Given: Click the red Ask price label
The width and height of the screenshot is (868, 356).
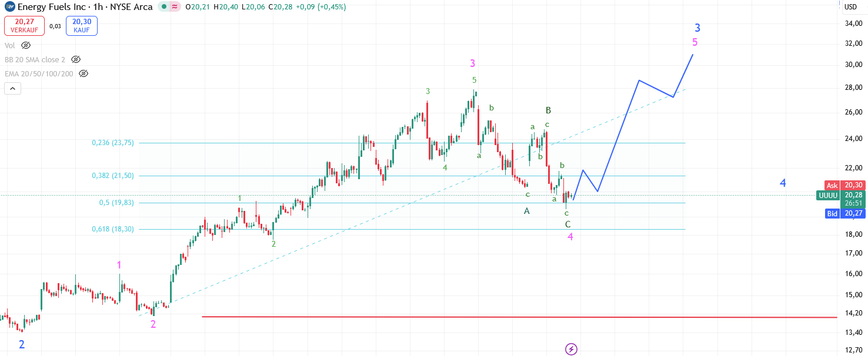Looking at the screenshot, I should click(832, 185).
